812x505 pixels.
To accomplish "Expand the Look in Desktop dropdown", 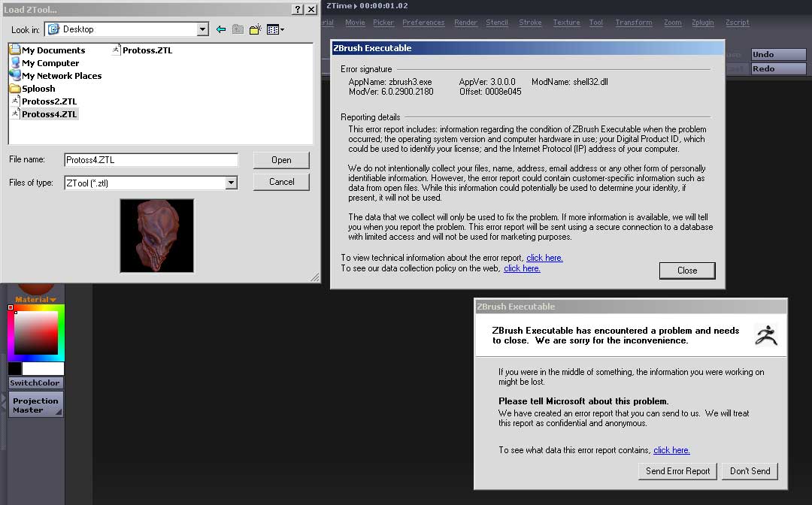I will [203, 29].
